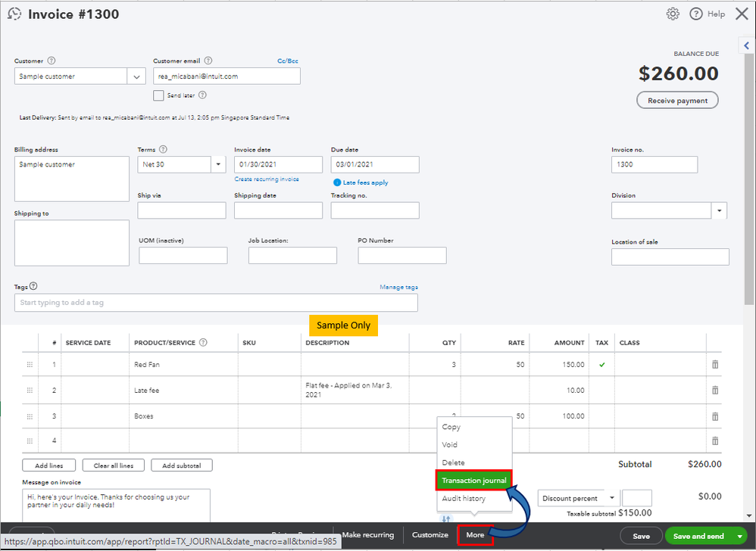Click the Add lines button
The height and width of the screenshot is (551, 756).
click(x=48, y=465)
